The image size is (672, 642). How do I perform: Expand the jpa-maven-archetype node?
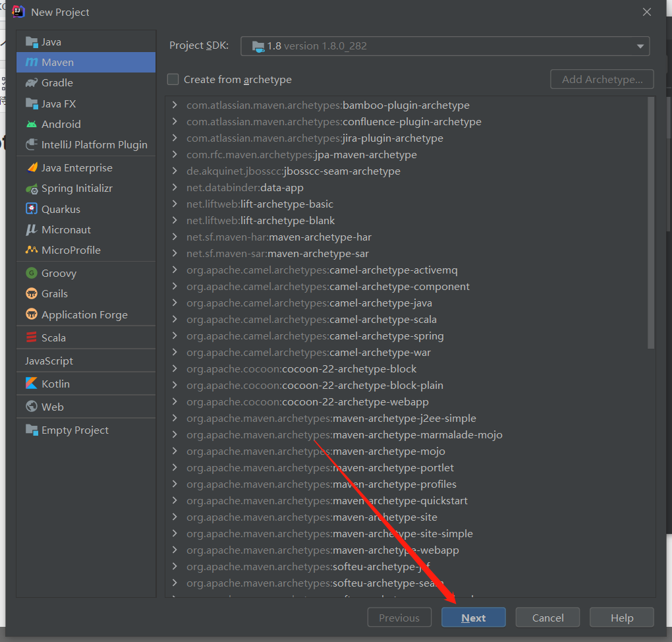[175, 154]
